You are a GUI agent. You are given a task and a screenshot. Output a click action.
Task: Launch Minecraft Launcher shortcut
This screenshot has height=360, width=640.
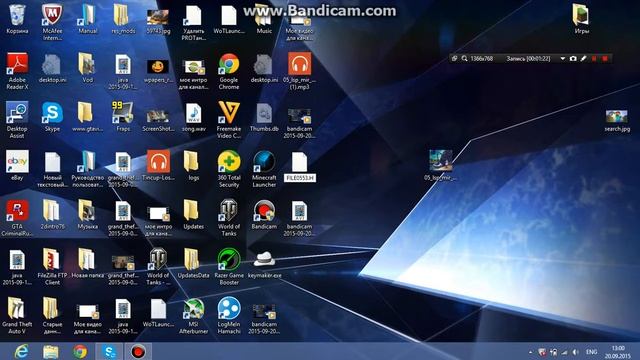(264, 169)
